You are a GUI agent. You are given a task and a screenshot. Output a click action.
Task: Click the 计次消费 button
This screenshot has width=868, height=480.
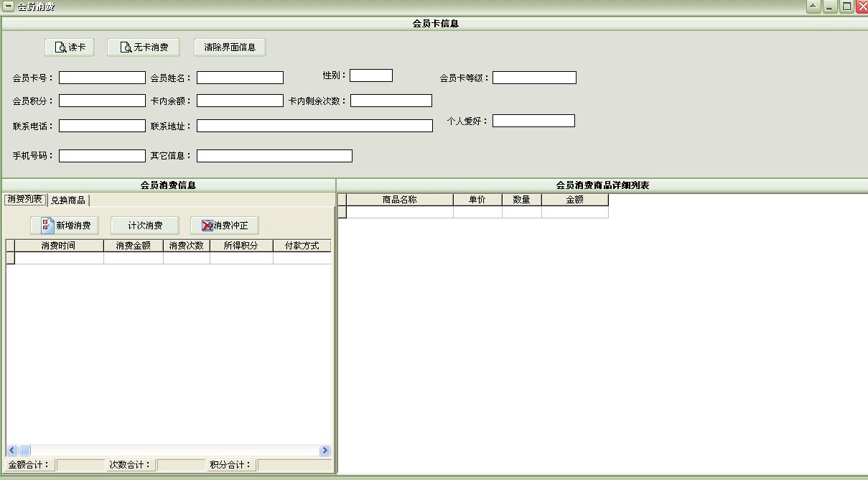click(x=145, y=226)
